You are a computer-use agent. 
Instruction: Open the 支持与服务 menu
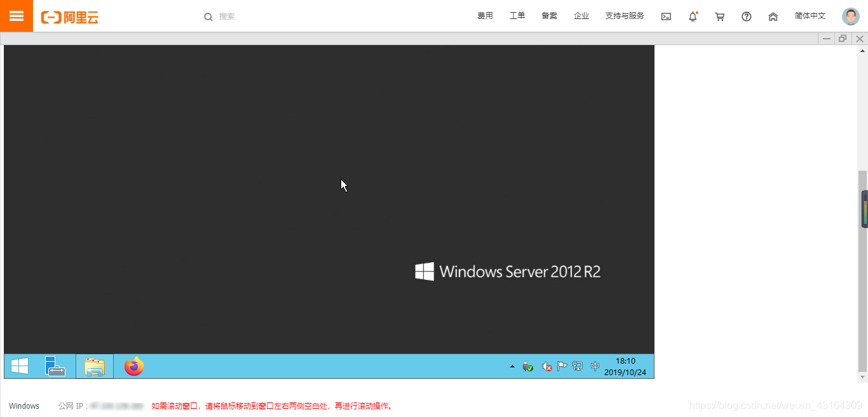(x=625, y=16)
